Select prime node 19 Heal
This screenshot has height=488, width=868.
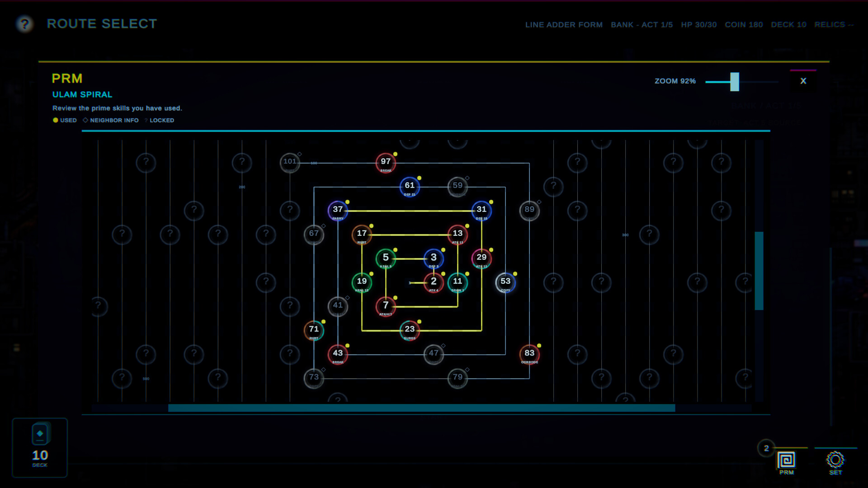(362, 282)
